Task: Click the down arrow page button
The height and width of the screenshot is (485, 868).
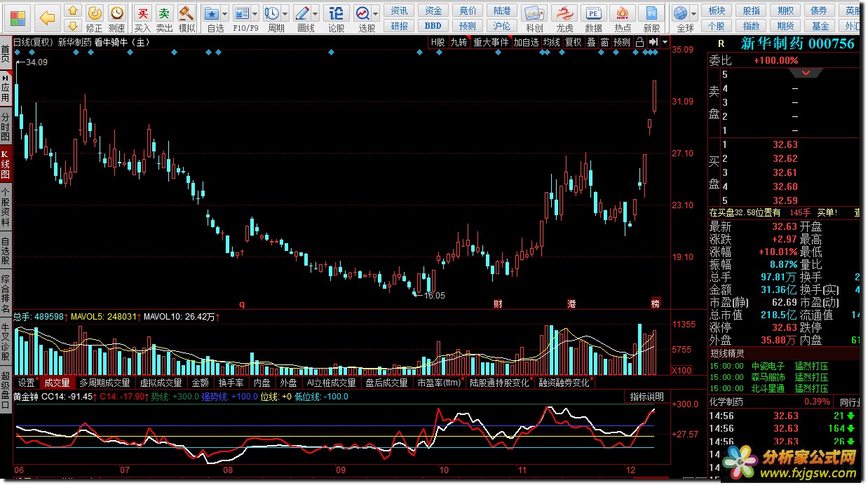Action: [73, 25]
